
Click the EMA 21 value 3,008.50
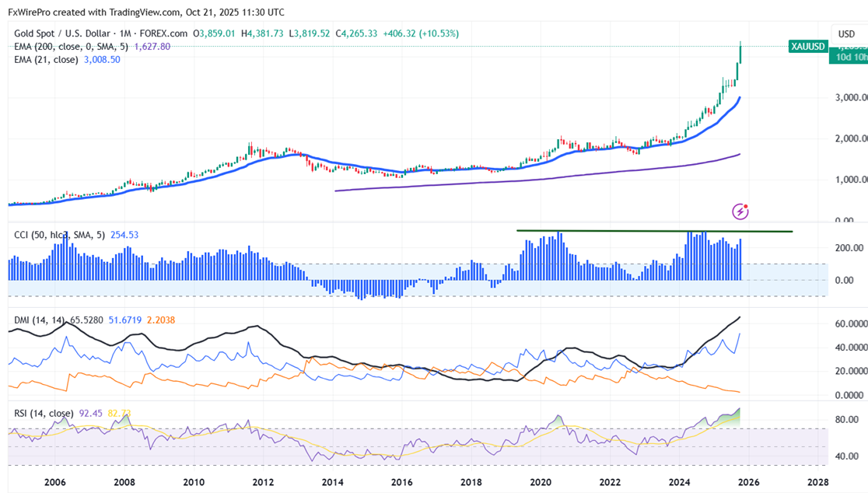click(x=102, y=59)
